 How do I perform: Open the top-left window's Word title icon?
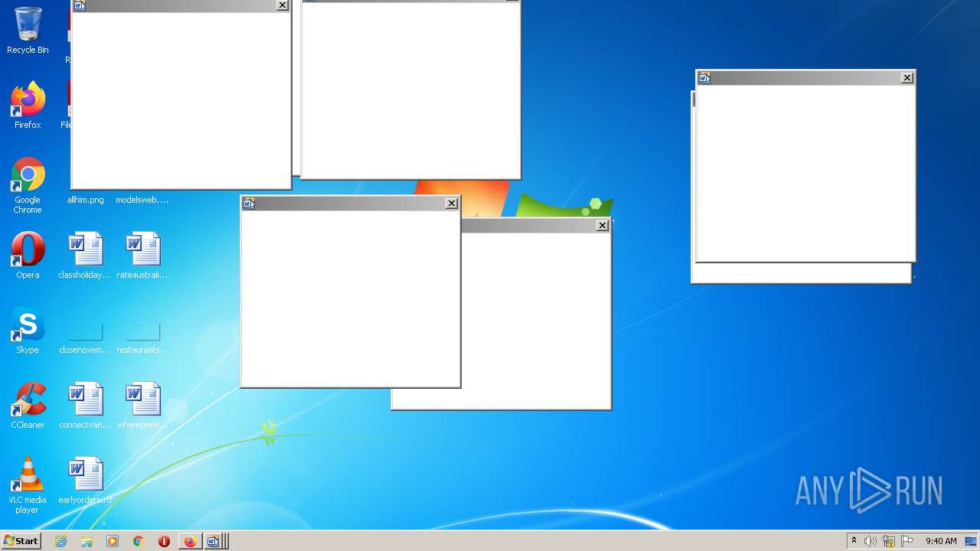pyautogui.click(x=79, y=5)
